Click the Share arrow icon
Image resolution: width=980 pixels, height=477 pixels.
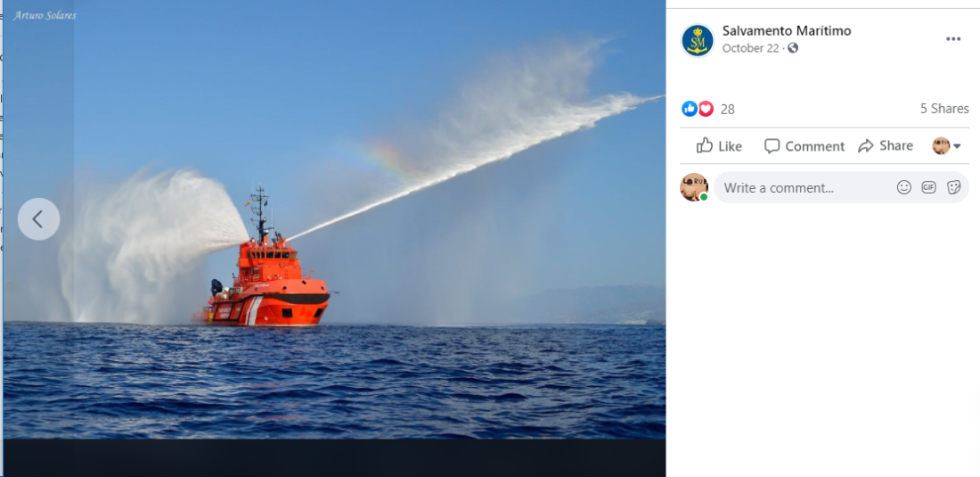tap(866, 146)
